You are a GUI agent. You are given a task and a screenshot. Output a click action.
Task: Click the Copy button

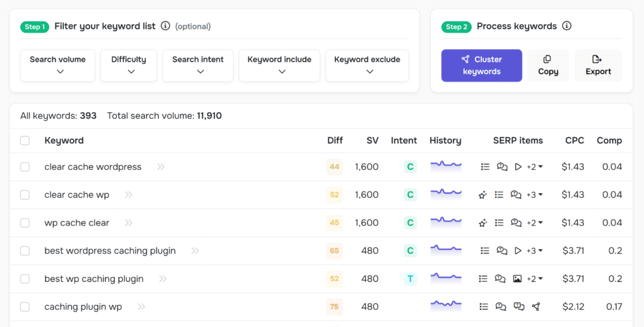click(548, 66)
